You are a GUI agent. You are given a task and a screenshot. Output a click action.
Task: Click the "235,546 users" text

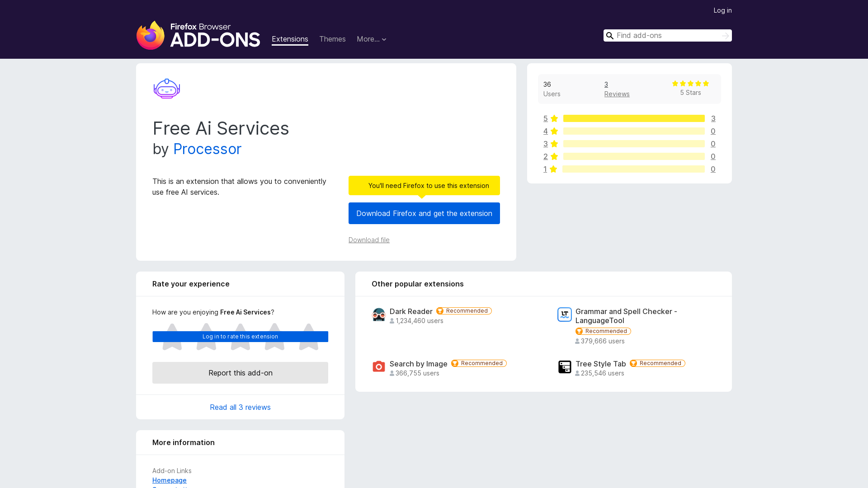[599, 373]
